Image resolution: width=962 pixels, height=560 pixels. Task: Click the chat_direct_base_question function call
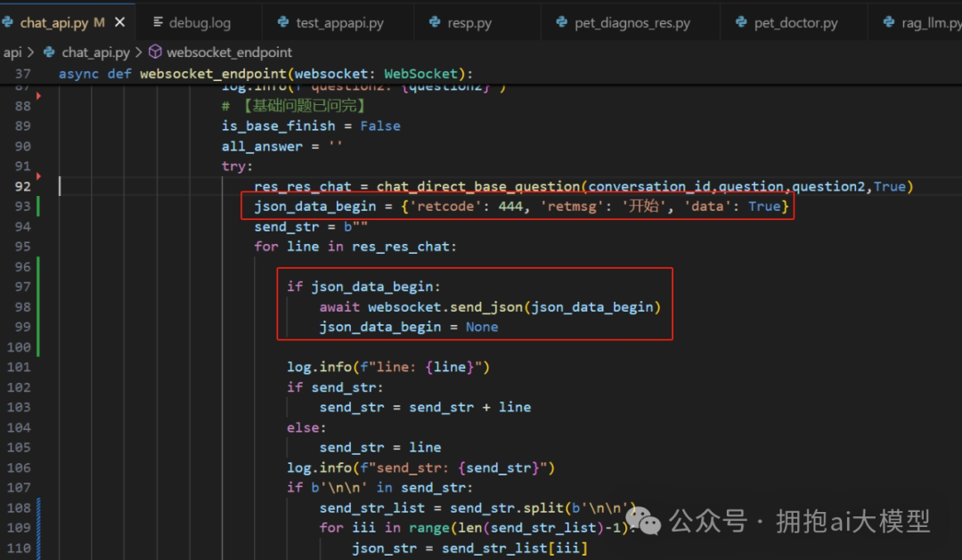[x=479, y=186]
